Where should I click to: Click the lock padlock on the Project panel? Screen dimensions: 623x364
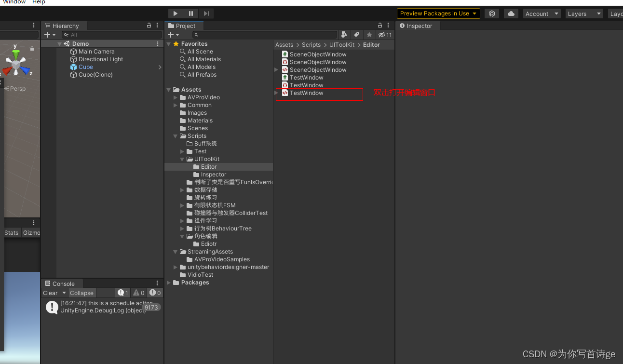[x=379, y=25]
